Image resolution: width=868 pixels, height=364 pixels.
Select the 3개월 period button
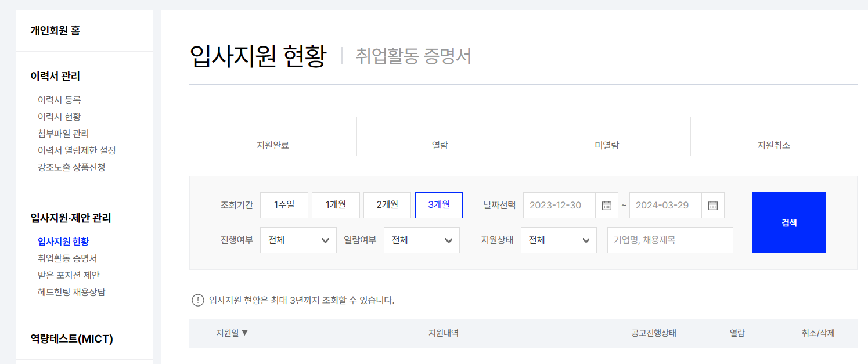[x=439, y=205]
